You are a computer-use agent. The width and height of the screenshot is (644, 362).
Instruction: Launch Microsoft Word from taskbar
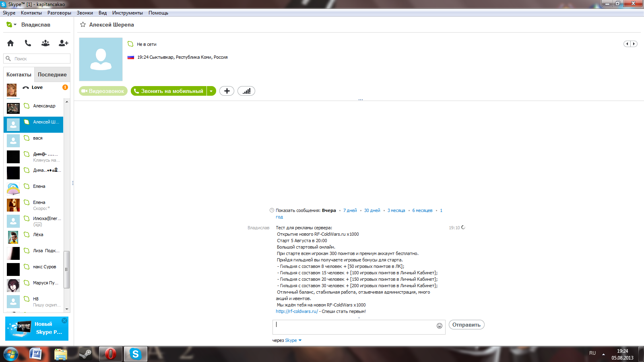[36, 354]
